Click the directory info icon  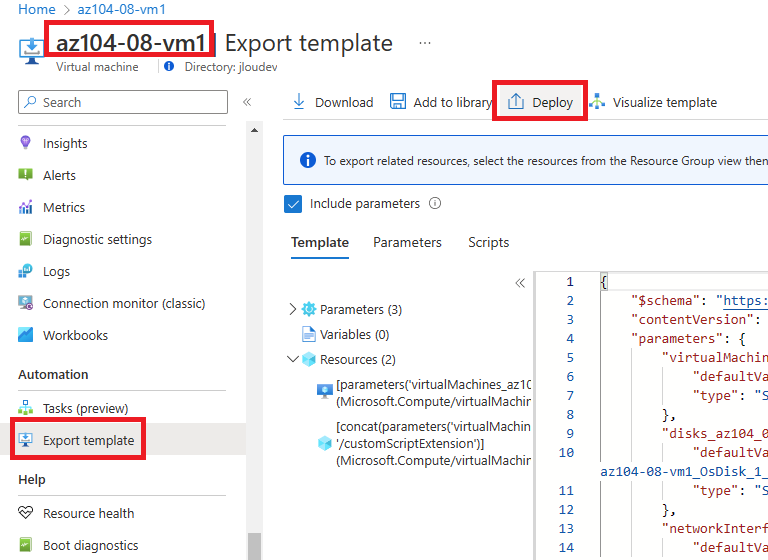coord(169,66)
